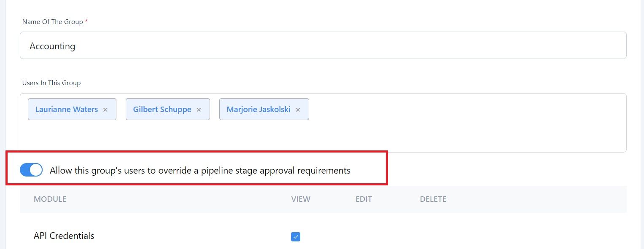The height and width of the screenshot is (249, 644).
Task: Remove Gilbert Schuppe using the x icon
Action: coord(199,110)
